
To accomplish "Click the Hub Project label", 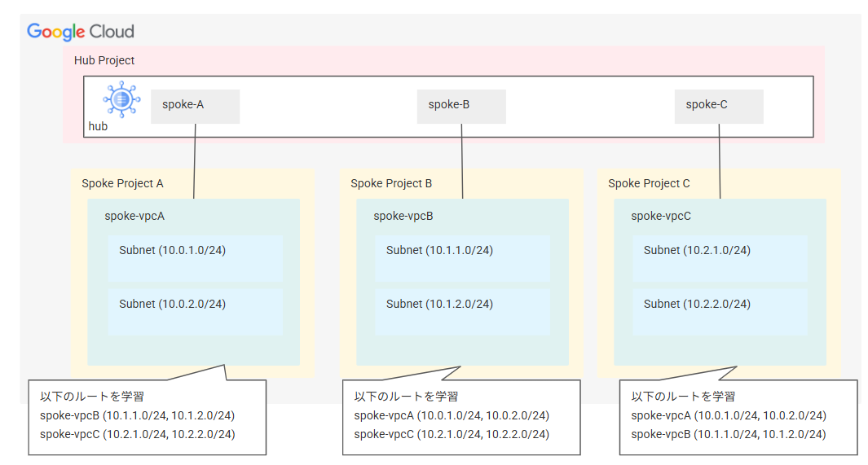I will click(104, 60).
